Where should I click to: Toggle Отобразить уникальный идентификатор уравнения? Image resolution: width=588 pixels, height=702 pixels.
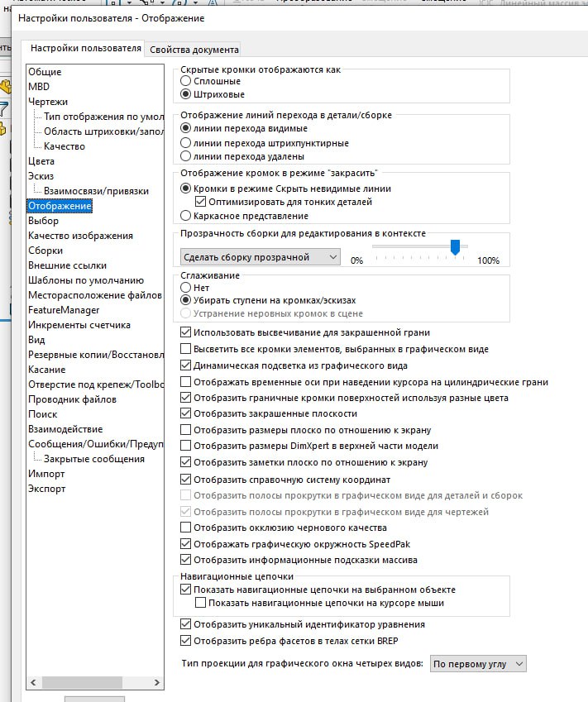pyautogui.click(x=185, y=624)
